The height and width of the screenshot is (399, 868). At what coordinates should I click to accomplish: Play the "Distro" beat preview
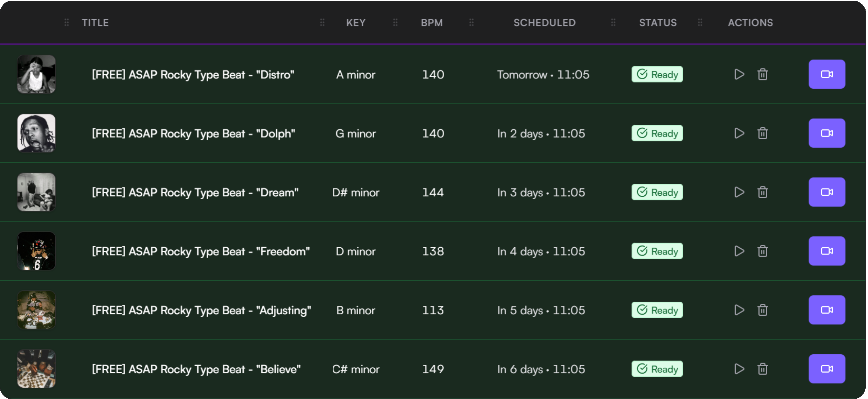pyautogui.click(x=739, y=74)
